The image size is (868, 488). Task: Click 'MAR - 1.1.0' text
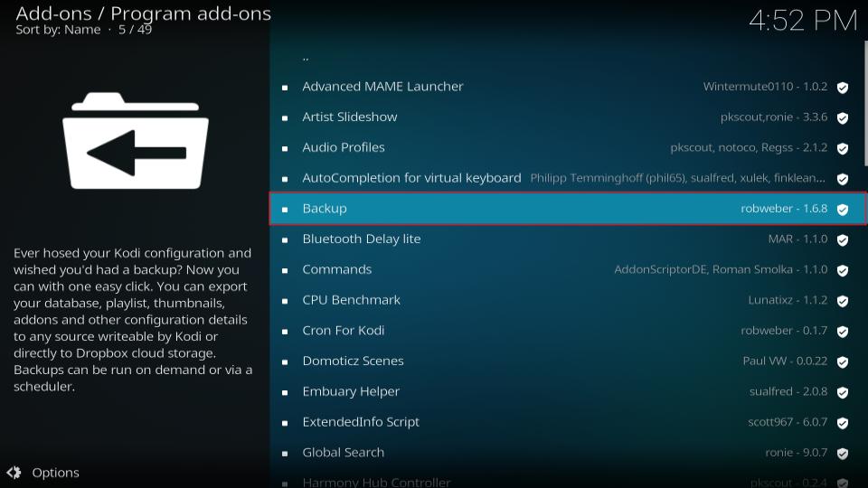point(797,239)
